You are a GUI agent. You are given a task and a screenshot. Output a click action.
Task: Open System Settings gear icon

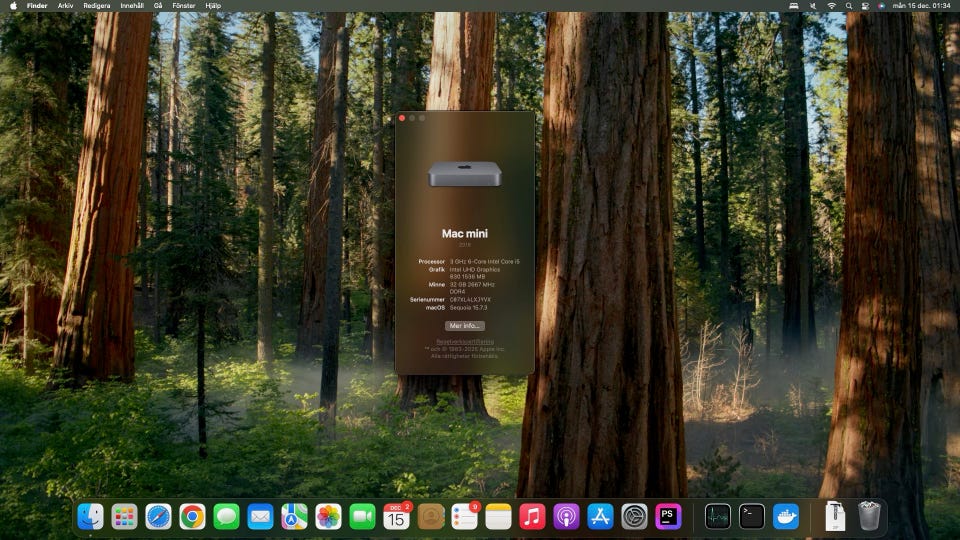pos(634,516)
